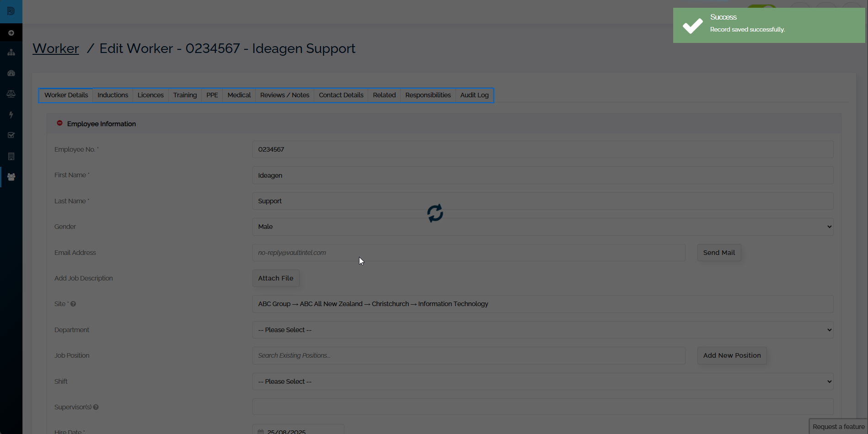Click the Send Mail button
This screenshot has height=434, width=868.
(x=719, y=253)
